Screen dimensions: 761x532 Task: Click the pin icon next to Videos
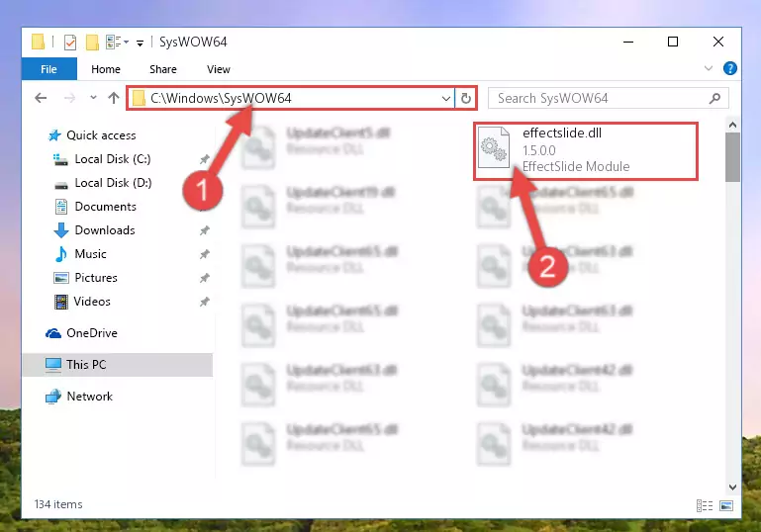coord(204,303)
